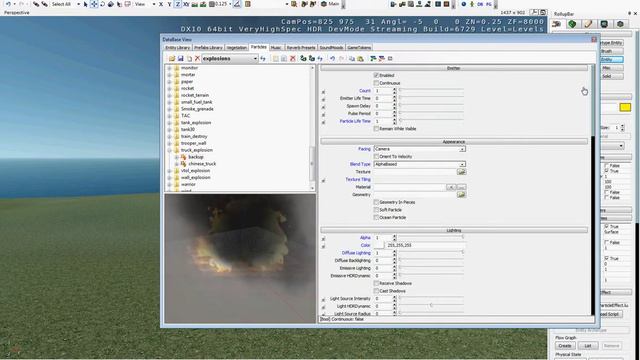Switch to SoundMoods tab
This screenshot has height=360, width=640.
pos(331,48)
